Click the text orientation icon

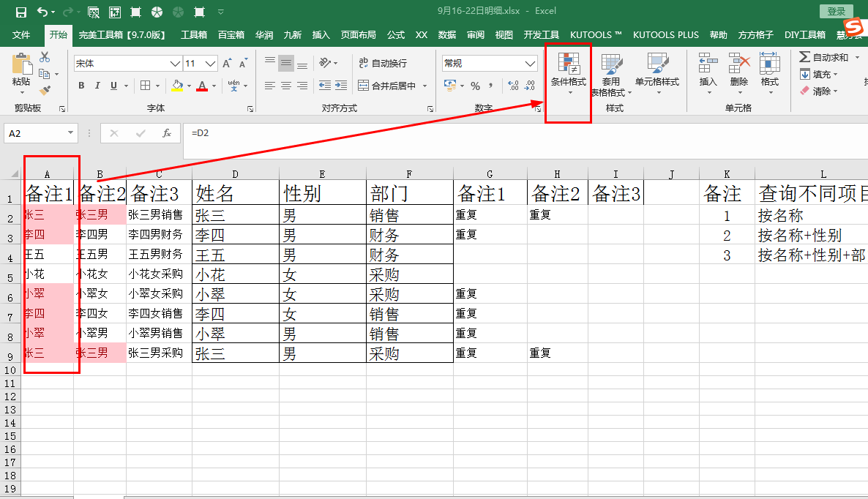click(325, 63)
